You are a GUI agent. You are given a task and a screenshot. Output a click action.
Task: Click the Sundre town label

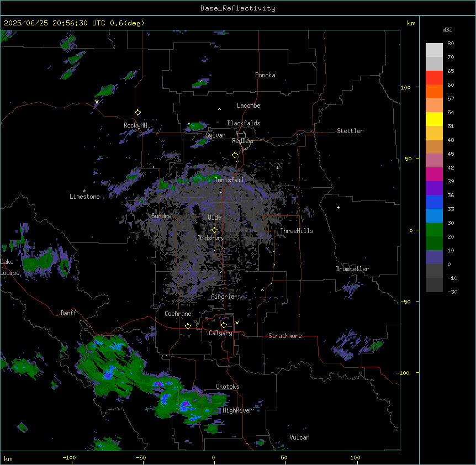click(x=161, y=216)
